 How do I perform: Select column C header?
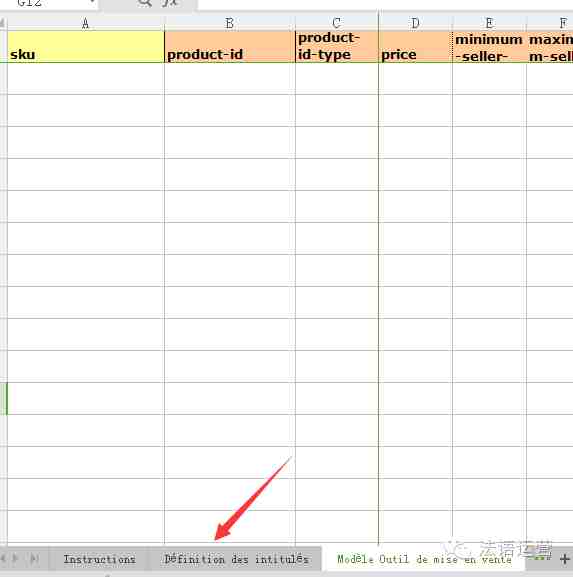(336, 23)
